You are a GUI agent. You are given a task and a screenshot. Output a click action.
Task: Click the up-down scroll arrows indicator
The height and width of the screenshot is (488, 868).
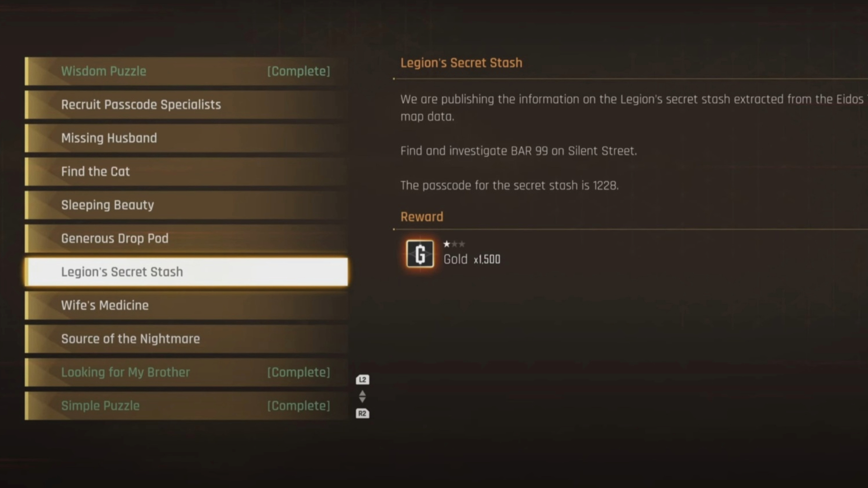click(362, 397)
